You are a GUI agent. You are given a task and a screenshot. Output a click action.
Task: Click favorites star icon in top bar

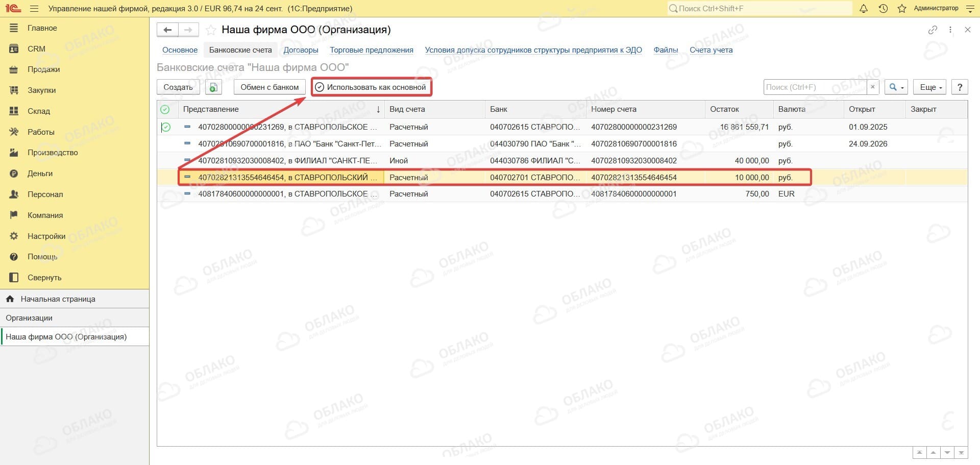coord(902,9)
